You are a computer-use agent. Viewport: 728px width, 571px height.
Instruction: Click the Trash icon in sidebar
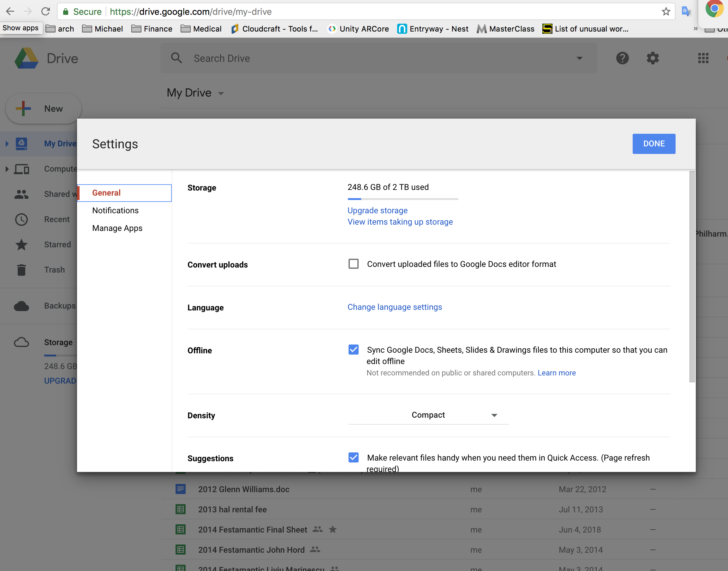tap(21, 270)
